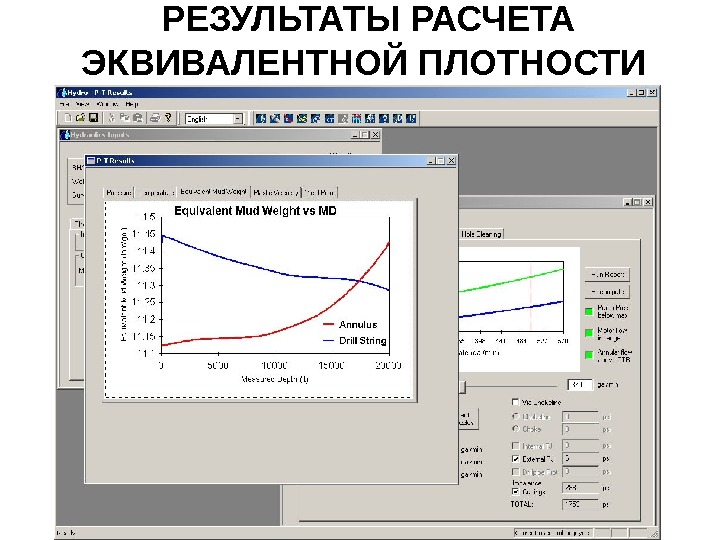Open the File menu
The width and height of the screenshot is (720, 540).
click(x=64, y=104)
